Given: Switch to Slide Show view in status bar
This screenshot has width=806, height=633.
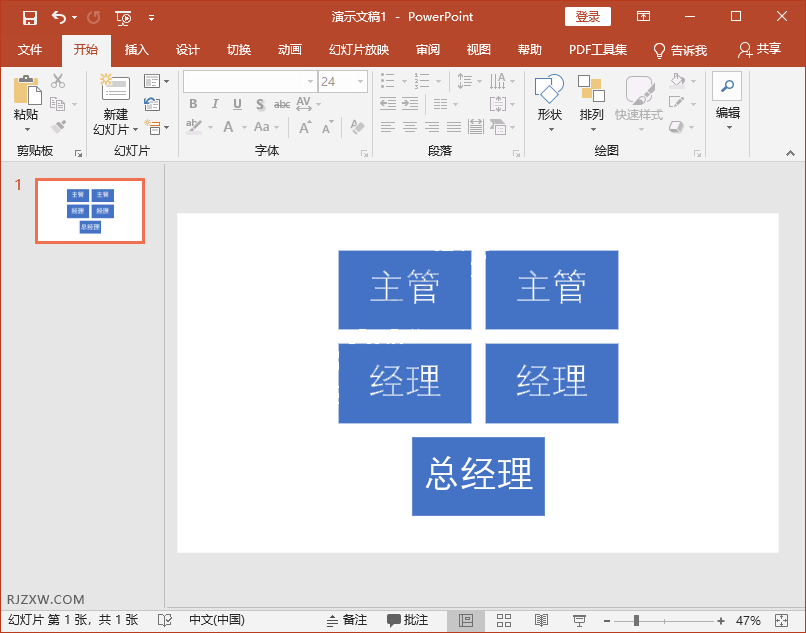Looking at the screenshot, I should click(579, 620).
